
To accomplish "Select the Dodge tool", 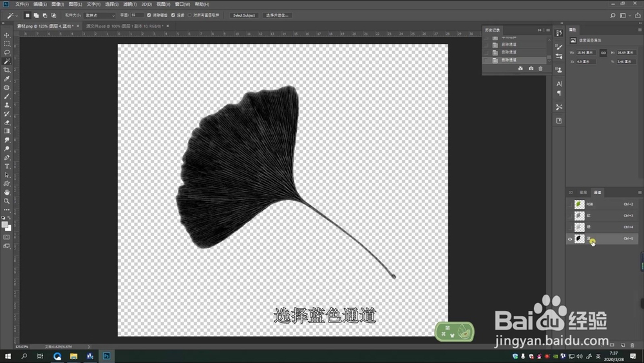I will tap(6, 149).
